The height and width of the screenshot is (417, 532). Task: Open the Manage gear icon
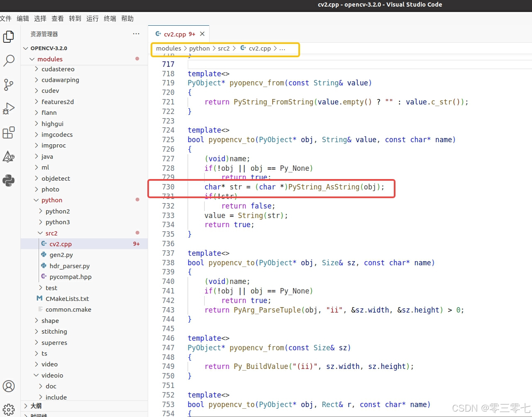9,410
